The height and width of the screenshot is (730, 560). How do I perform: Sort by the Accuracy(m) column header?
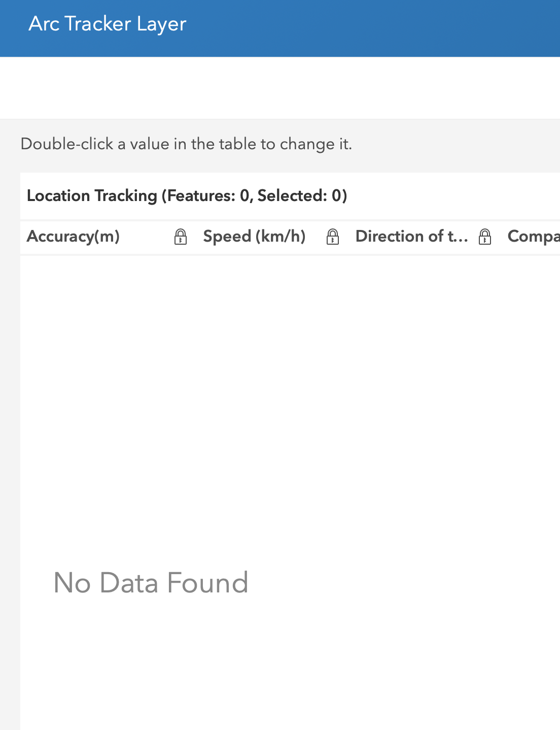coord(74,237)
